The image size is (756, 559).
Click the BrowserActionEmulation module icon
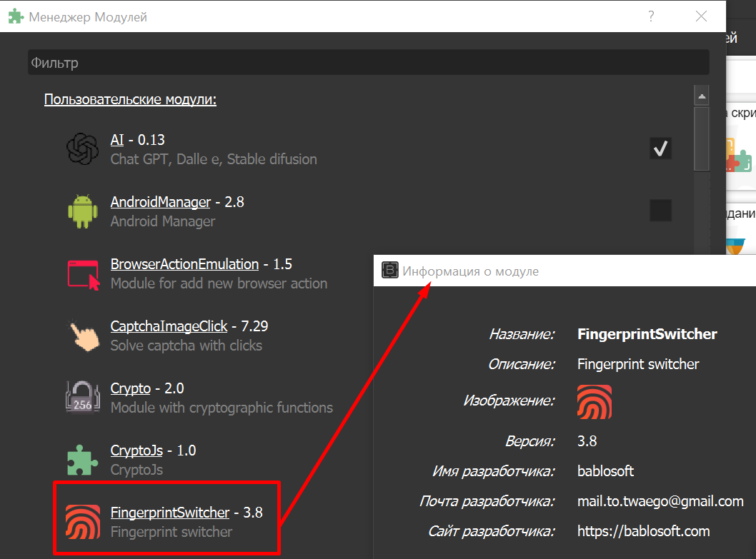pyautogui.click(x=82, y=274)
